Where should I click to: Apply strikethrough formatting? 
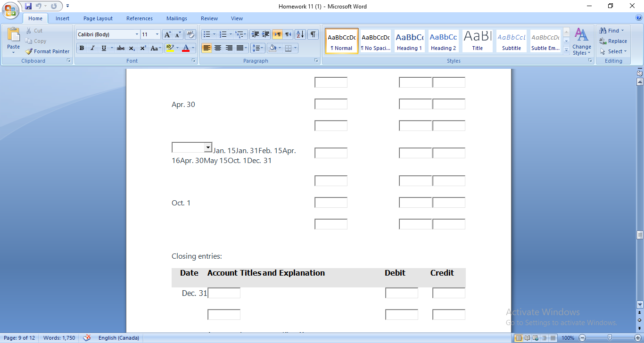121,48
